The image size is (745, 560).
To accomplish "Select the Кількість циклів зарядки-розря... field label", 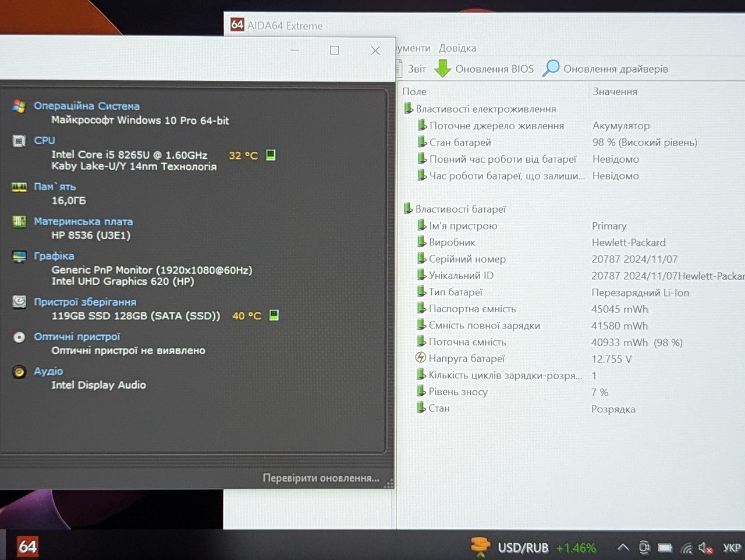I will pos(506,375).
